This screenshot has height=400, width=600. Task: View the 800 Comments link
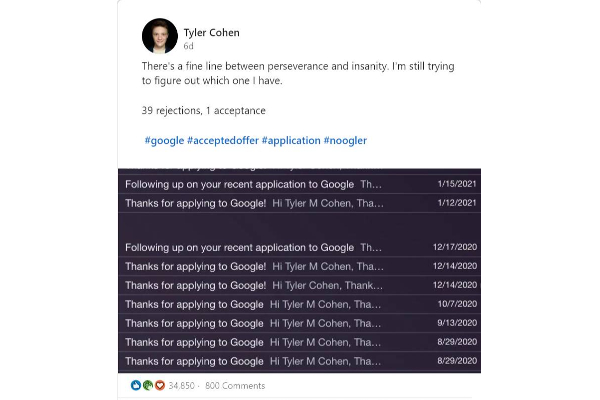[235, 385]
